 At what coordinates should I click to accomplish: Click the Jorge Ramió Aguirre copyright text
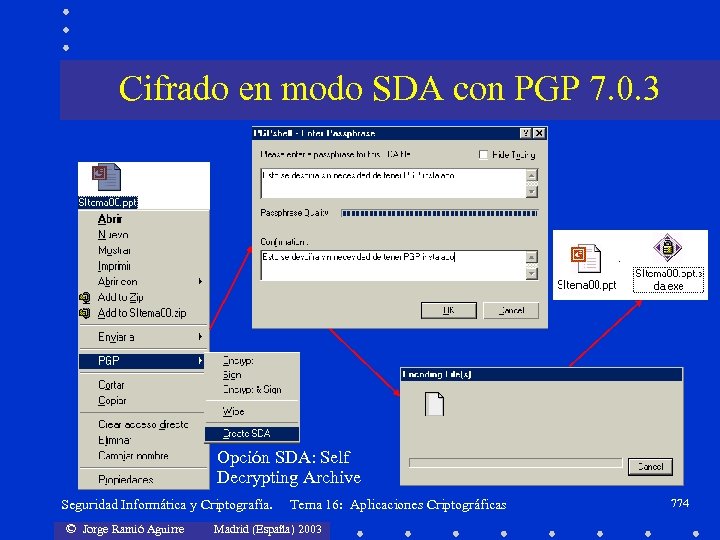coord(125,529)
